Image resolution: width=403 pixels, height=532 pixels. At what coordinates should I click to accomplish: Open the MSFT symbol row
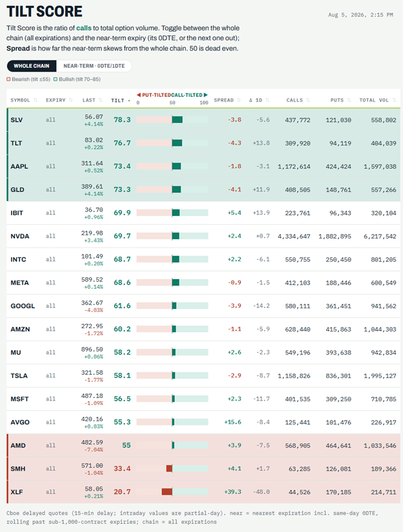tap(203, 399)
